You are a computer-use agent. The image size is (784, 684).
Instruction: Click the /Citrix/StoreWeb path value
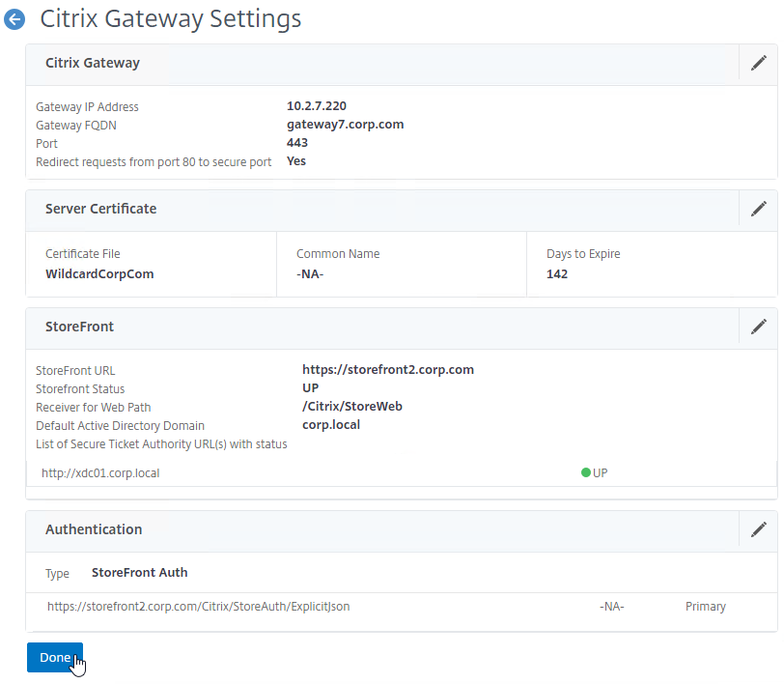tap(352, 407)
